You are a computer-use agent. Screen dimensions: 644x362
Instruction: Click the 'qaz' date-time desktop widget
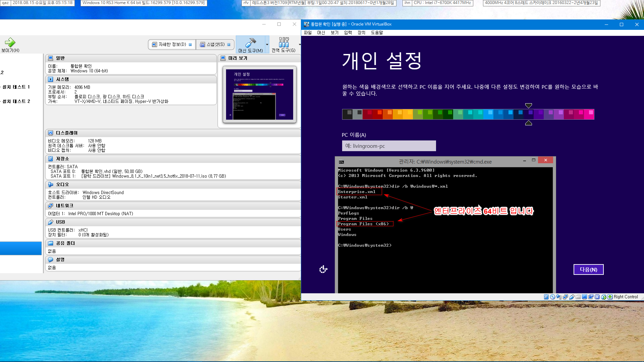37,3
